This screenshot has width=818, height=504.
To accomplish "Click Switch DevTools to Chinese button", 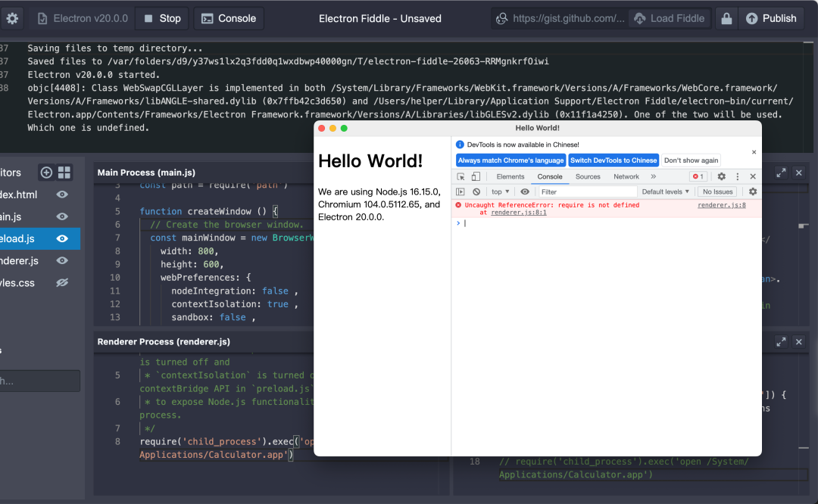I will [x=613, y=160].
